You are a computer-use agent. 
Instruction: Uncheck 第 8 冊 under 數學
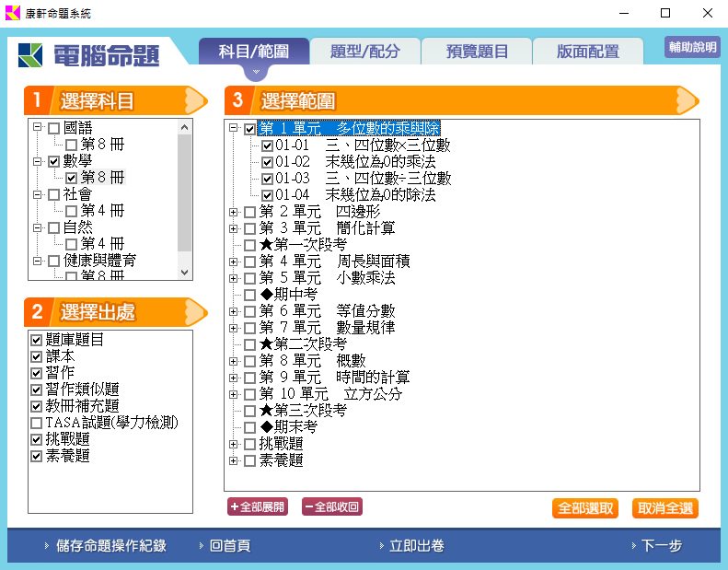[x=71, y=178]
